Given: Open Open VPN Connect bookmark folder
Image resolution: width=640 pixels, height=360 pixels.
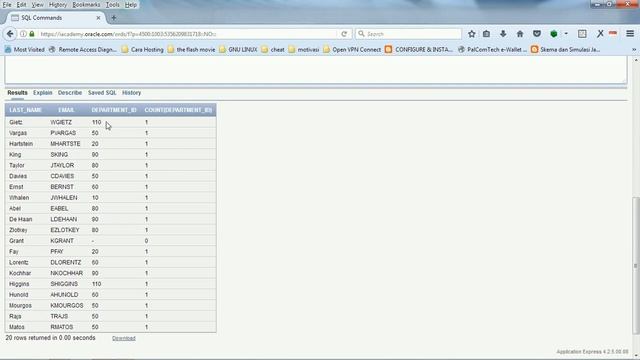Looking at the screenshot, I should pos(352,49).
